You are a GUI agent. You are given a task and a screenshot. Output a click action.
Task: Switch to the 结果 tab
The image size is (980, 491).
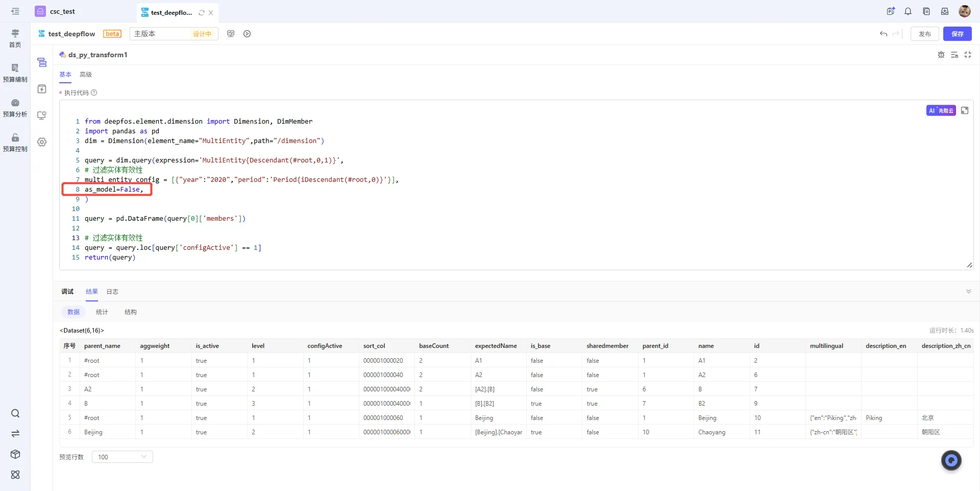point(92,292)
